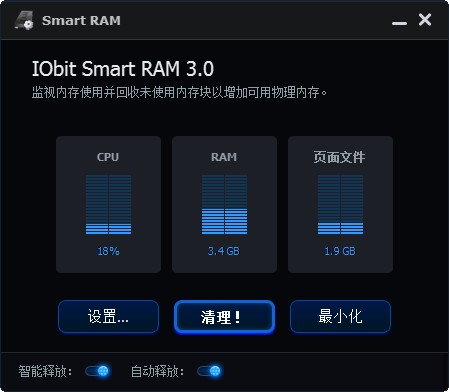Click the 1.9 GB page file value
Image resolution: width=449 pixels, height=392 pixels.
(x=340, y=251)
